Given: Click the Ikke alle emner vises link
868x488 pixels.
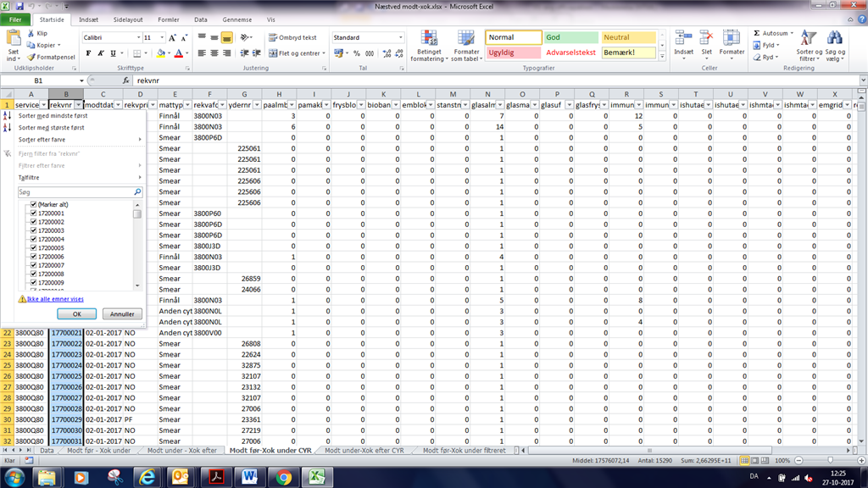Looking at the screenshot, I should pyautogui.click(x=55, y=299).
